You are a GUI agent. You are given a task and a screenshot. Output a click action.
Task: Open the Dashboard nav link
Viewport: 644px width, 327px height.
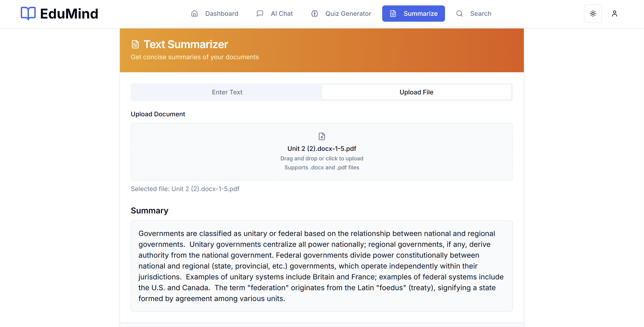point(222,14)
